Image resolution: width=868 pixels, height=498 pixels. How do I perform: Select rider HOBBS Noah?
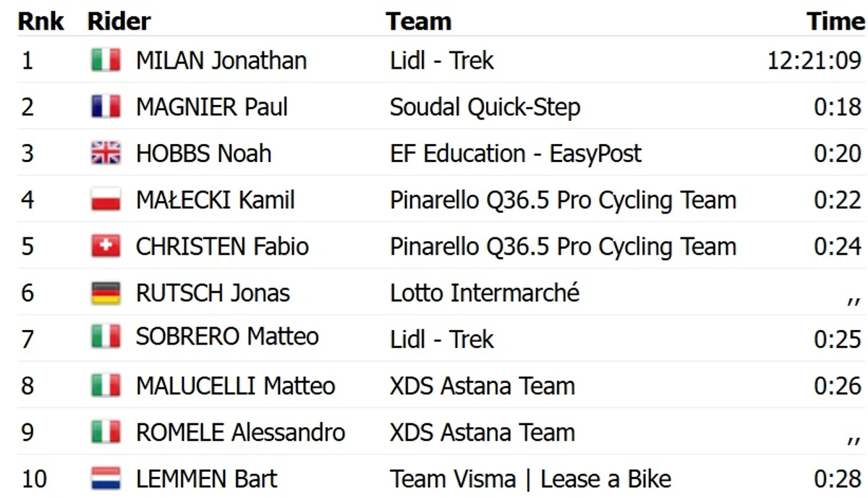tap(204, 153)
